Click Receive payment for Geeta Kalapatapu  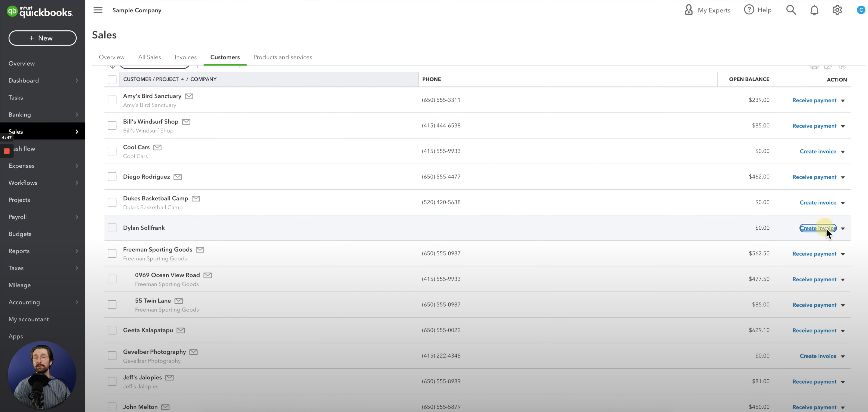tap(814, 331)
